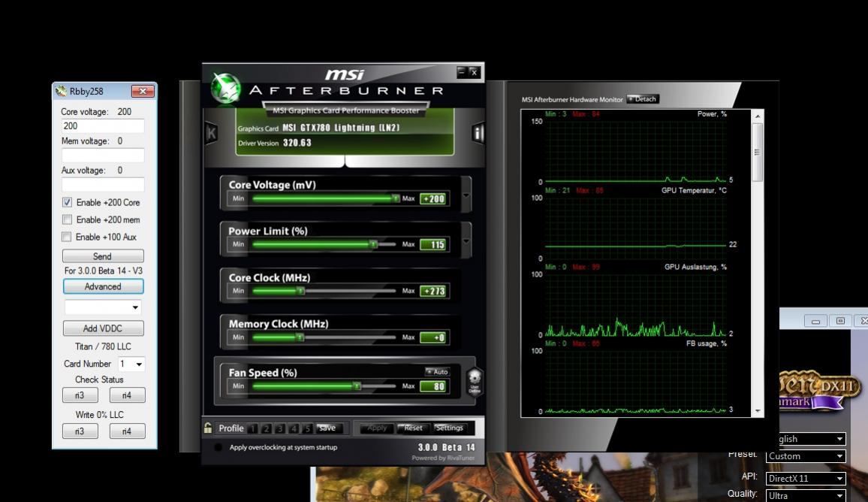Click the profile lock padlock icon
Image resolution: width=868 pixels, height=502 pixels.
[207, 428]
